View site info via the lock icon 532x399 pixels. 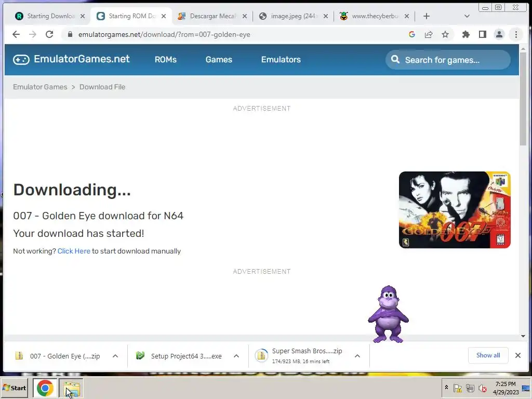point(70,34)
